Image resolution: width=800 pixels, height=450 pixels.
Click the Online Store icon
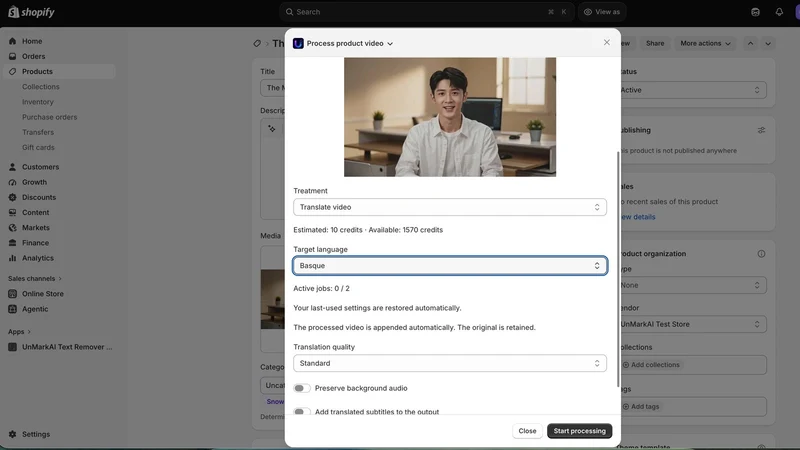(x=13, y=294)
